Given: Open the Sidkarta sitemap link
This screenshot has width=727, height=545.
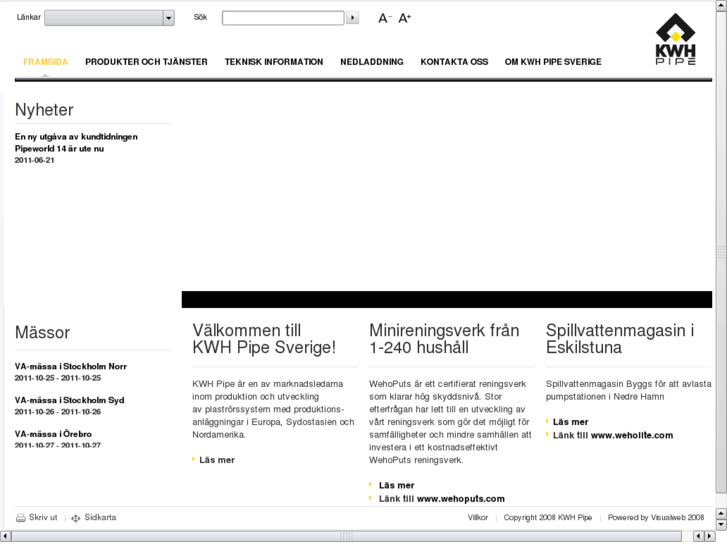Looking at the screenshot, I should pos(100,518).
